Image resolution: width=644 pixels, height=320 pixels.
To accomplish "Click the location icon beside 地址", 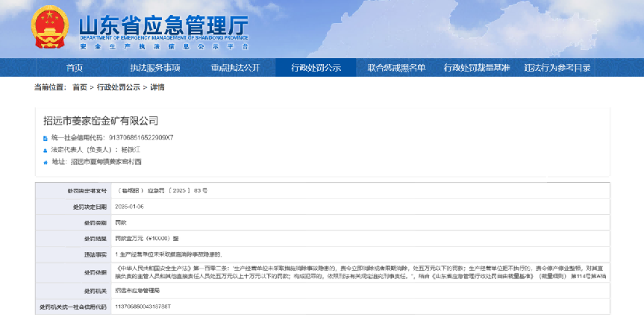I will click(45, 162).
